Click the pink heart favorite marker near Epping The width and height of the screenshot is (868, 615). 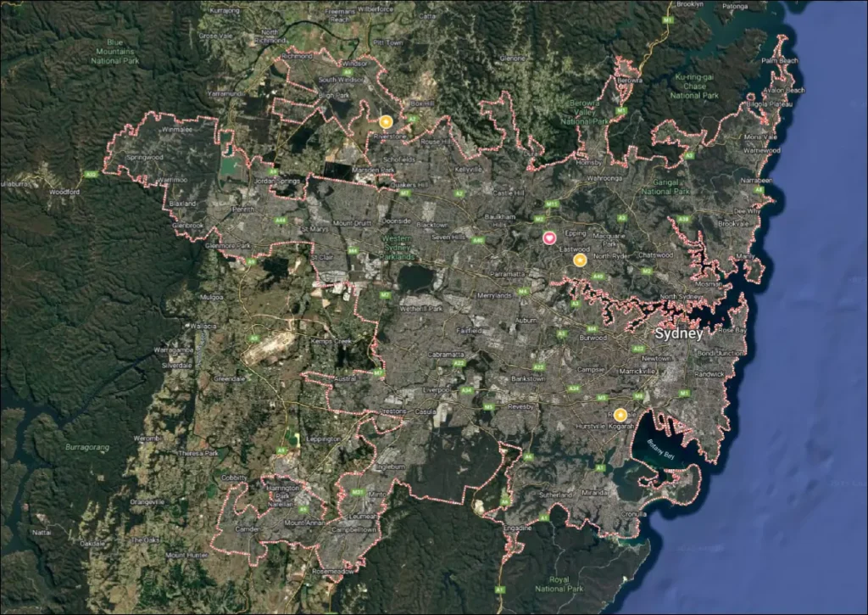pyautogui.click(x=549, y=238)
